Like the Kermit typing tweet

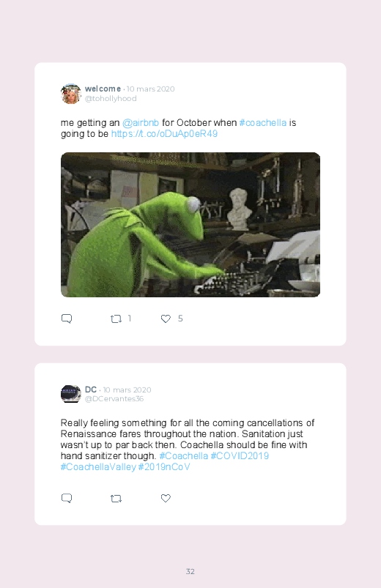pyautogui.click(x=166, y=319)
